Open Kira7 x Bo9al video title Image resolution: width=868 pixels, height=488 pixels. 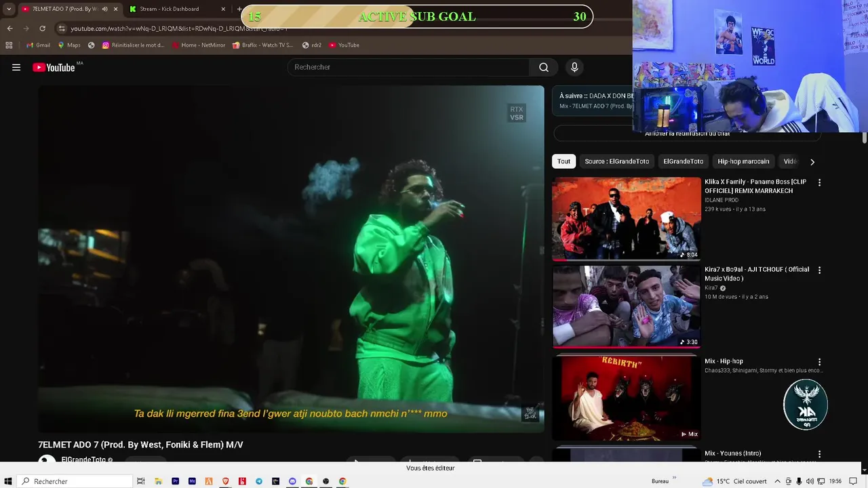pyautogui.click(x=757, y=274)
